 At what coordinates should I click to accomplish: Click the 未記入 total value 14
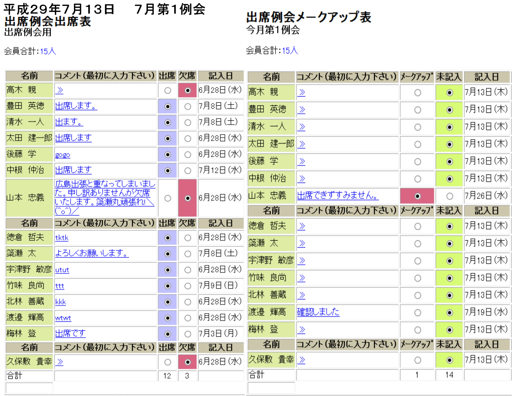coord(449,375)
